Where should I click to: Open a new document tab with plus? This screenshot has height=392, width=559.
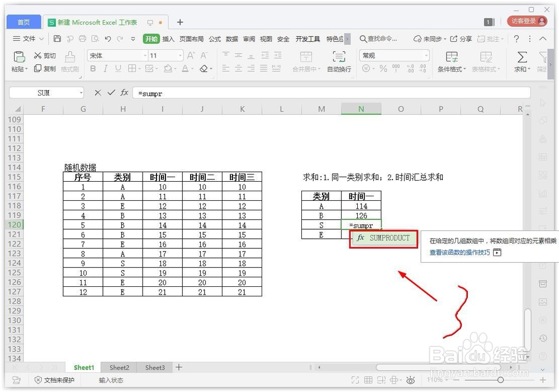(180, 22)
